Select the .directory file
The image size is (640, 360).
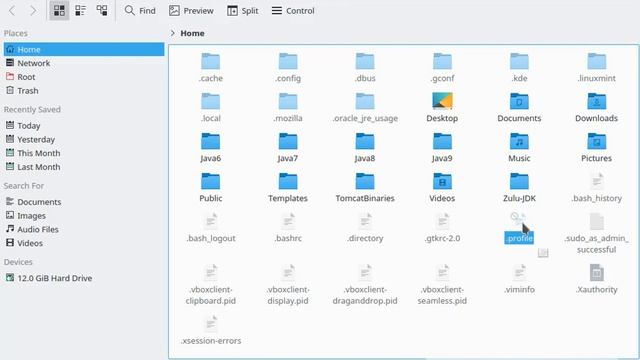pyautogui.click(x=365, y=228)
